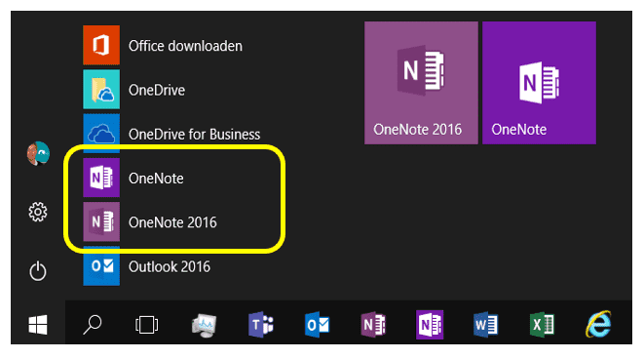
Task: Click the OneNote app list icon
Action: [x=101, y=178]
